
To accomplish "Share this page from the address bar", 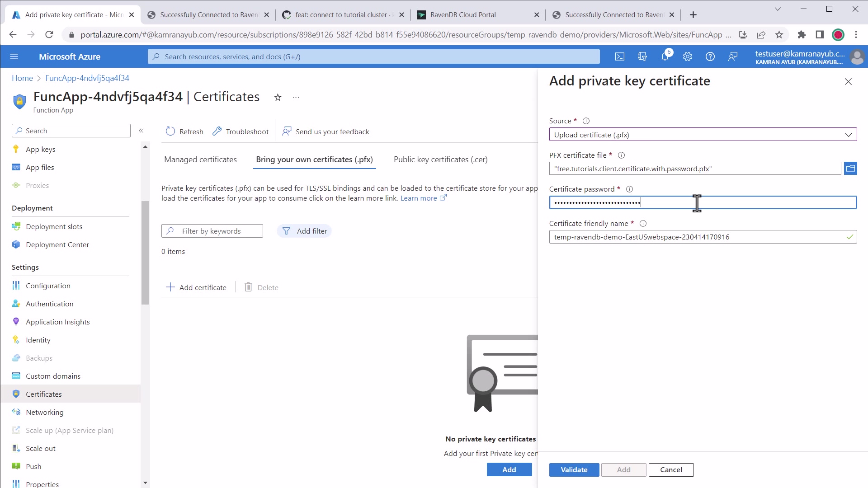I will [761, 34].
